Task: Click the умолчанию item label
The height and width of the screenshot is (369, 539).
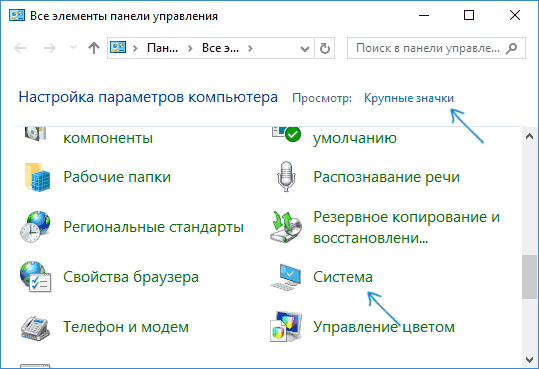Action: point(355,138)
